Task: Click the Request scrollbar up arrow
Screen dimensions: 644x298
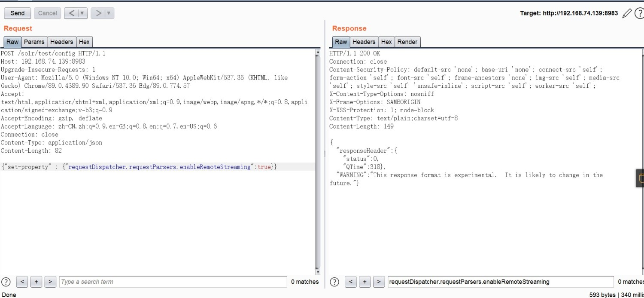Action: click(x=318, y=52)
